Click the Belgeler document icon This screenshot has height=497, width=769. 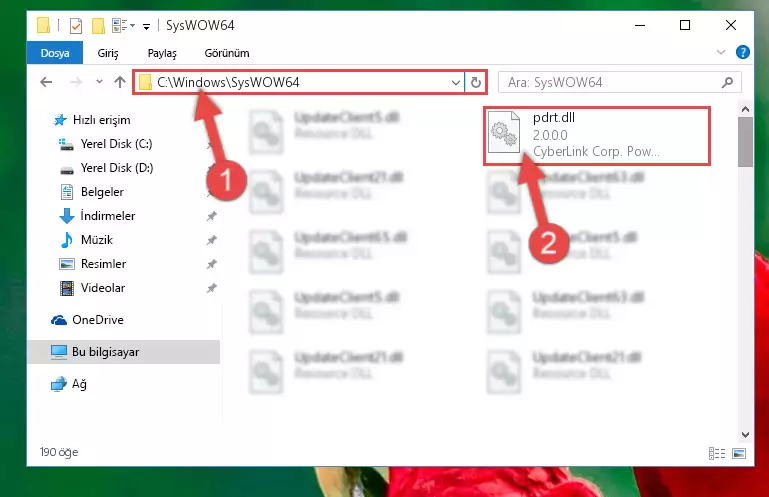point(67,192)
